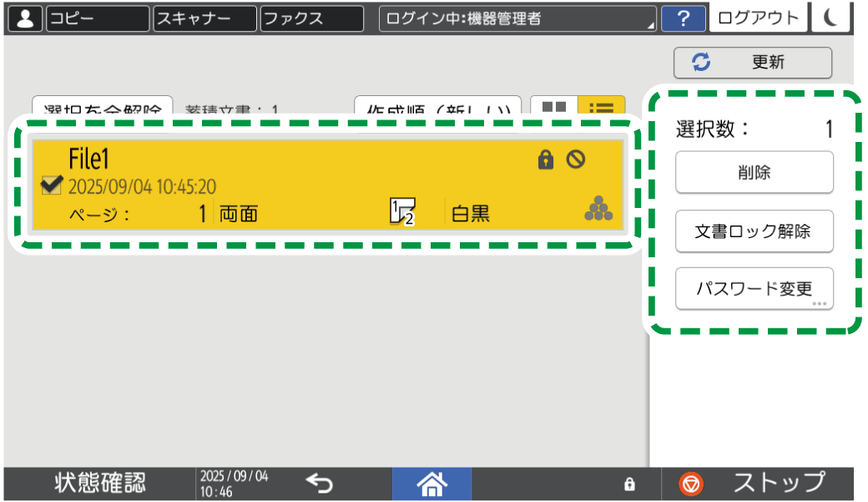The height and width of the screenshot is (502, 868).
Task: Click the lock icon on File1
Action: coord(546,160)
